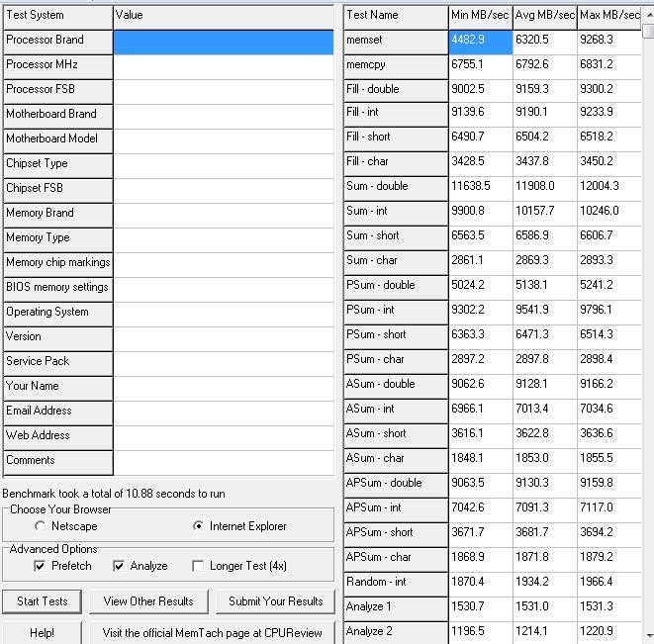Click the Chipset FSB value field

tap(224, 191)
